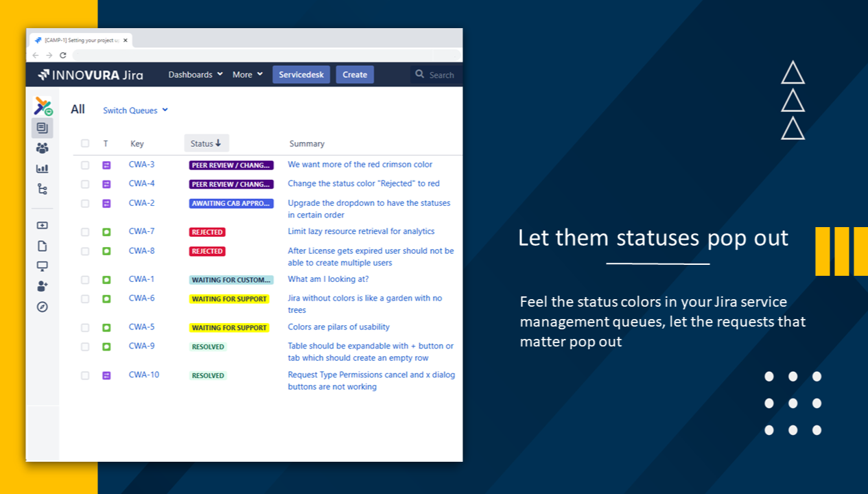Reload the browser page
This screenshot has height=494, width=868.
coord(62,55)
